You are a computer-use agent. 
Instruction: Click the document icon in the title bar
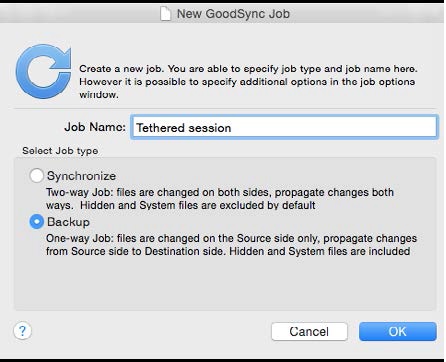(x=166, y=14)
